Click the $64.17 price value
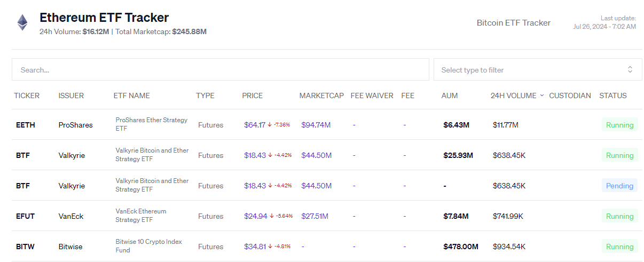 pyautogui.click(x=255, y=125)
